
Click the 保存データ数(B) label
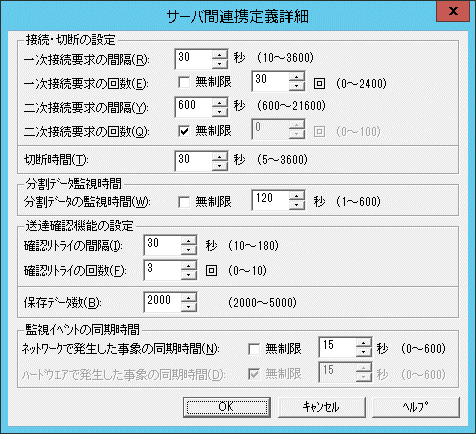coord(62,303)
